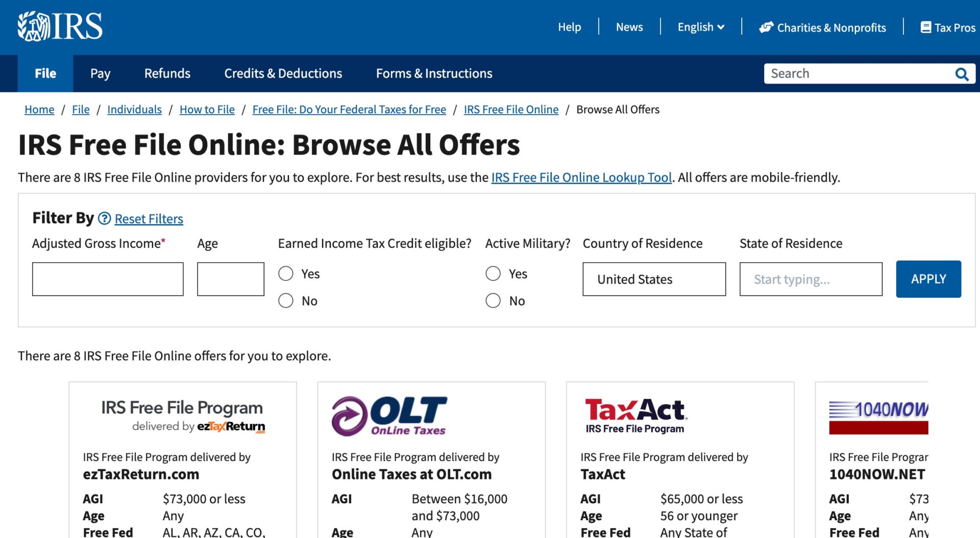Click the Age input field
The height and width of the screenshot is (538, 980).
pyautogui.click(x=231, y=279)
